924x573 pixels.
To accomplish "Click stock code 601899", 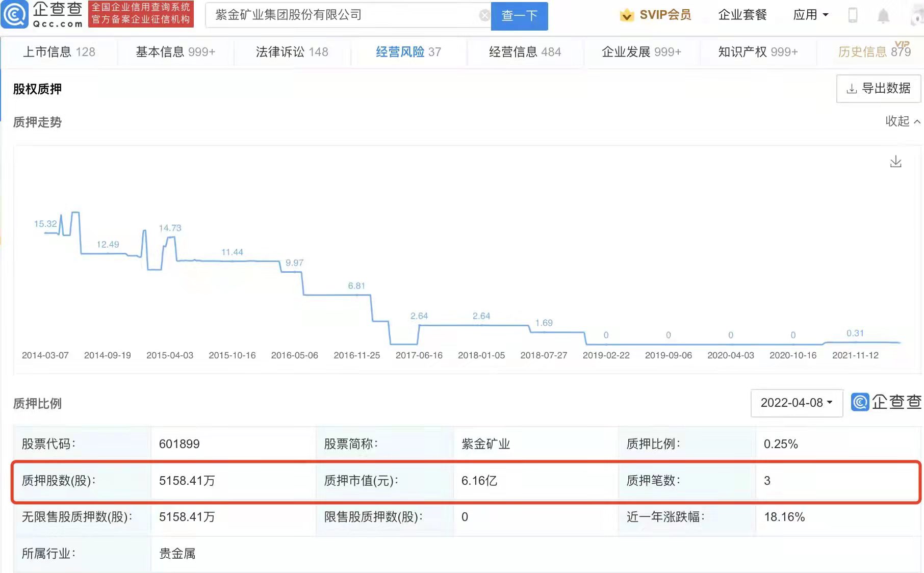I will click(x=179, y=444).
